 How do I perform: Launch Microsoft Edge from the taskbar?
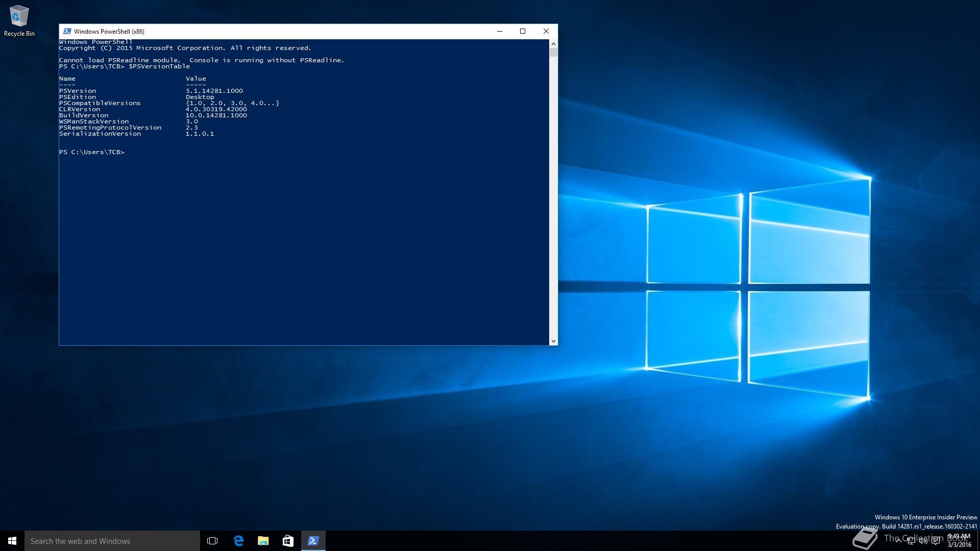click(x=238, y=541)
